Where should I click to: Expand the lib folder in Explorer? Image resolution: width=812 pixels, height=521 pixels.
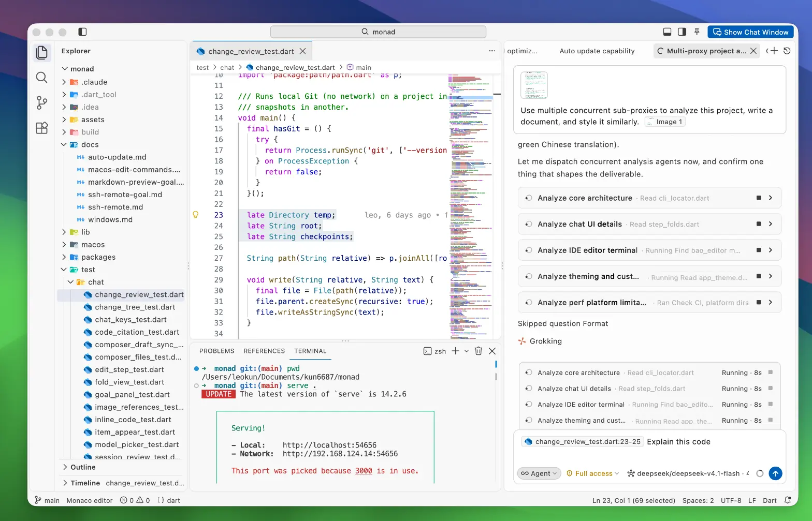[x=64, y=232]
